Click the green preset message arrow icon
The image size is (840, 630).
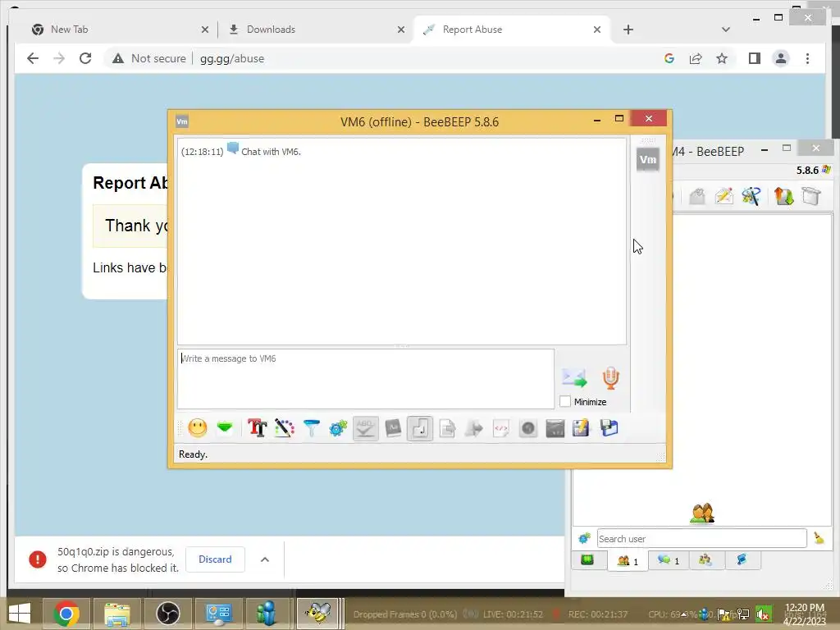coord(225,427)
